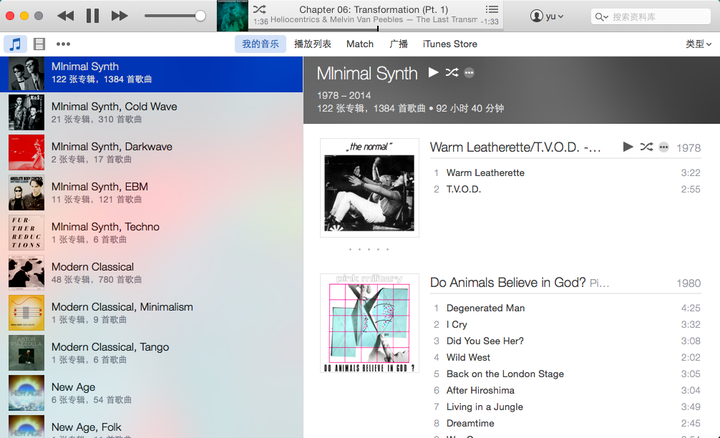Select Minimal Synth, Techno genre
The image size is (720, 438).
152,233
